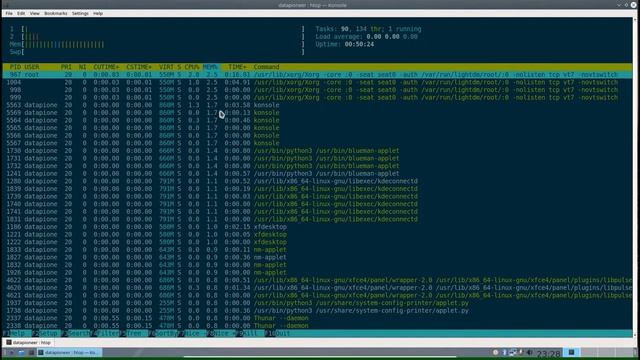Open the Settings menu
This screenshot has width=640, height=360.
(80, 13)
